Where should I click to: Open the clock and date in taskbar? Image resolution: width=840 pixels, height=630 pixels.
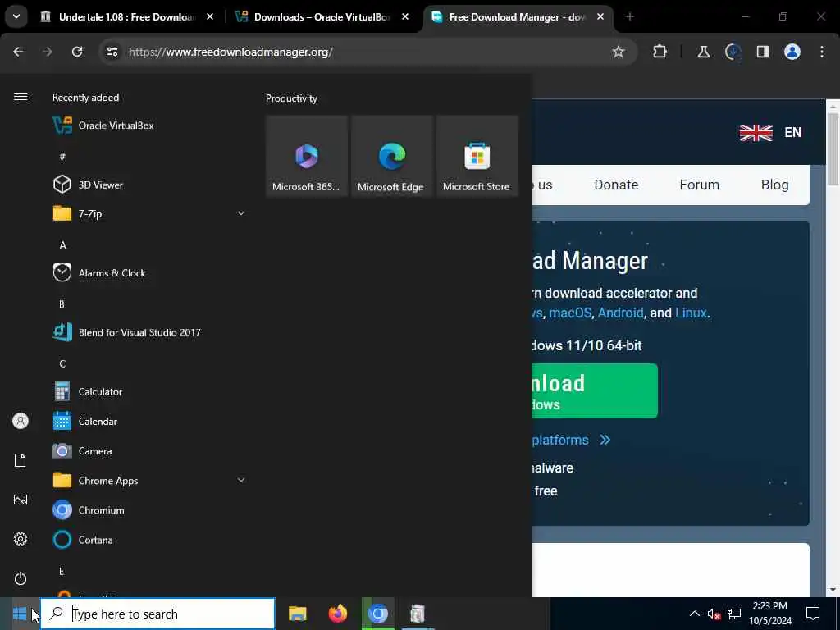coord(769,614)
